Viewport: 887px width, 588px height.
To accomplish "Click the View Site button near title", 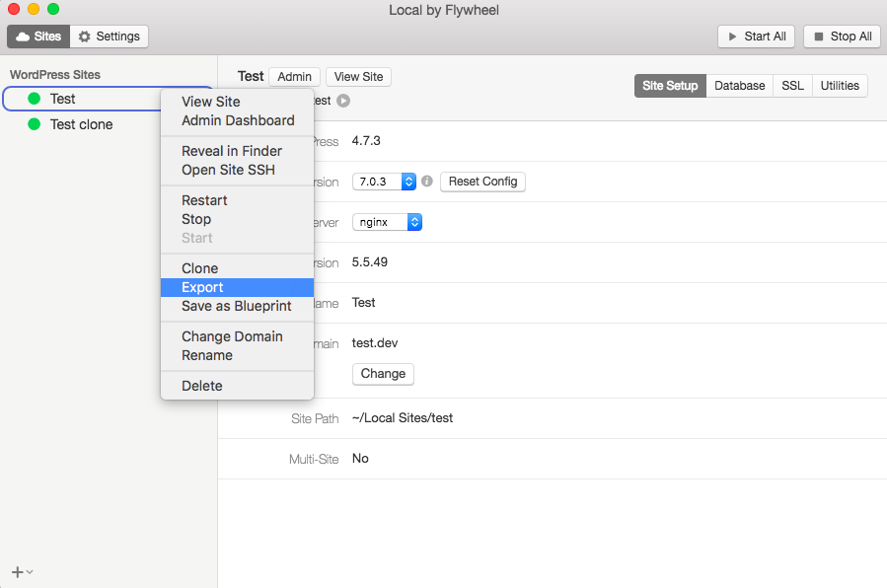I will 358,77.
